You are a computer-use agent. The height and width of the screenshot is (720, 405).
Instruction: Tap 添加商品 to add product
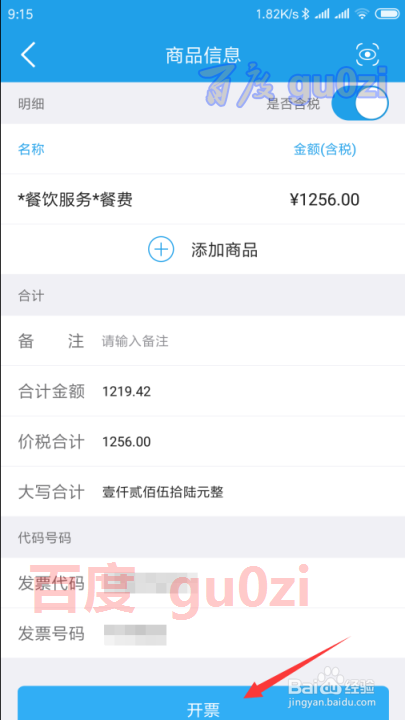[224, 250]
